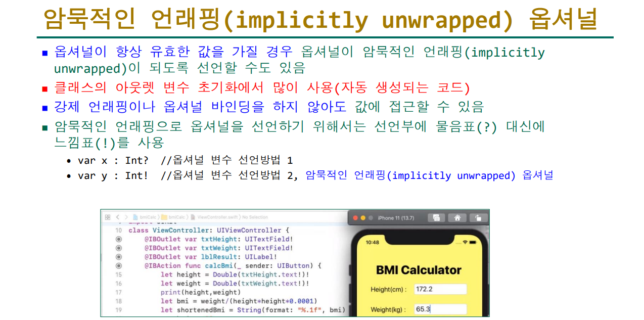This screenshot has width=644, height=320.
Task: Click the Weight(kg) label in simulator
Action: [389, 309]
